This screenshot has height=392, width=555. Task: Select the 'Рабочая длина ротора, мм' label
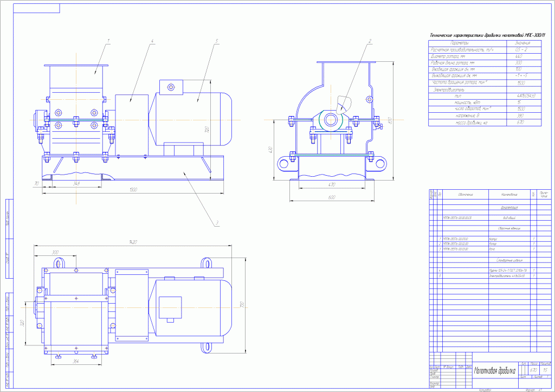(453, 63)
